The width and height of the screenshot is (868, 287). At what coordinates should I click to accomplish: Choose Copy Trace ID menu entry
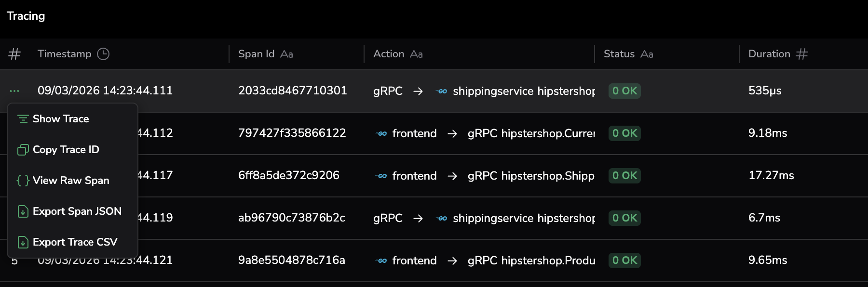(66, 150)
